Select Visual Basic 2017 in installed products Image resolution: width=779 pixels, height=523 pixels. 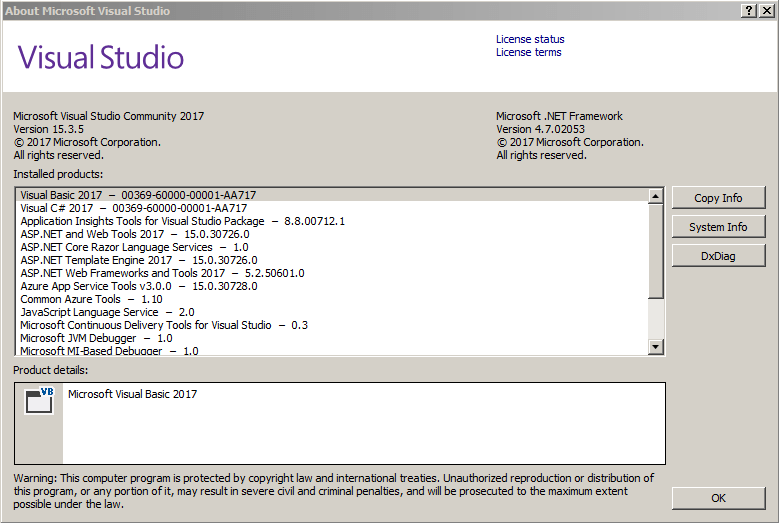(x=333, y=195)
